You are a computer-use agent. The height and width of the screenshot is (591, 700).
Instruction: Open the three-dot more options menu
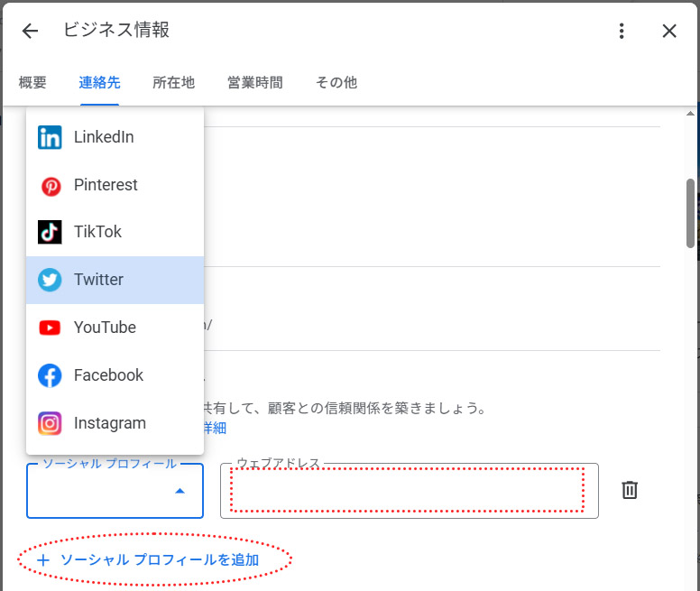click(622, 31)
